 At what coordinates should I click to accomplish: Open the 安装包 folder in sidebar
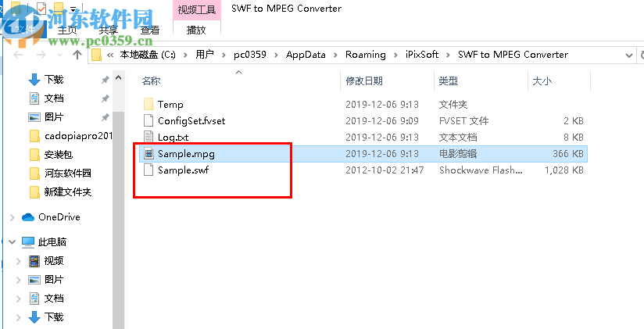59,155
